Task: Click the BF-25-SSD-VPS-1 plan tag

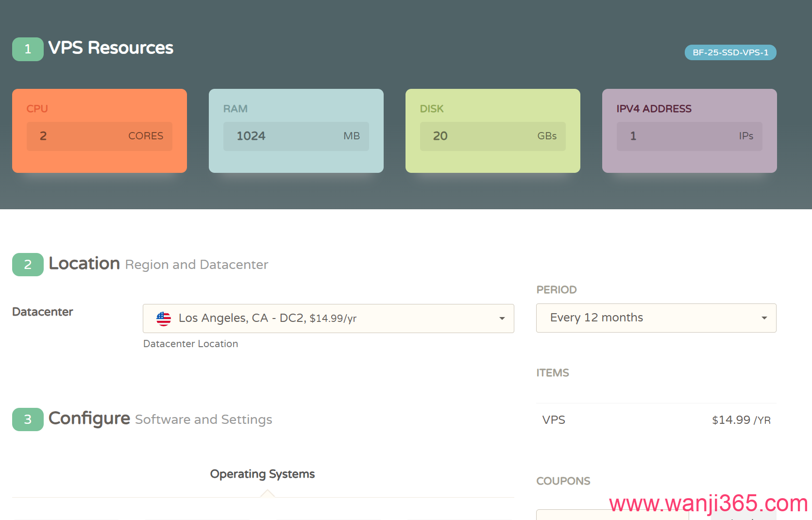Action: [730, 52]
